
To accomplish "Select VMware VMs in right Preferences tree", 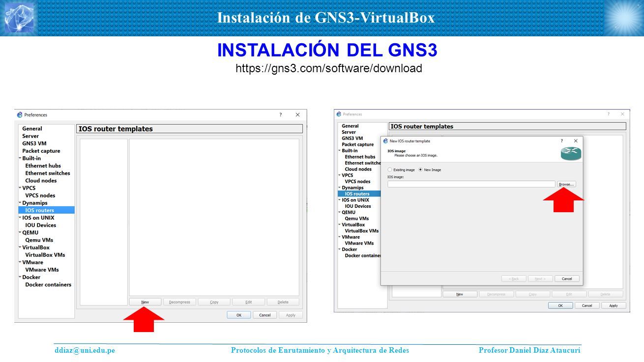I will (359, 243).
